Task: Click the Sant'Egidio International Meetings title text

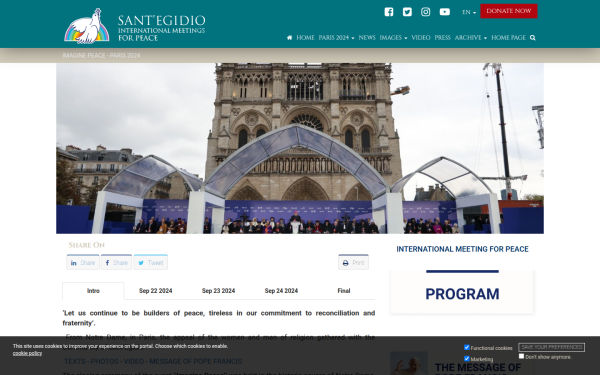Action: pyautogui.click(x=161, y=28)
